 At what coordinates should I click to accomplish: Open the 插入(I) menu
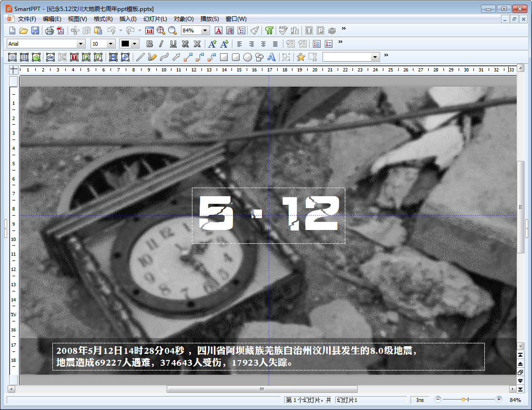click(x=128, y=19)
